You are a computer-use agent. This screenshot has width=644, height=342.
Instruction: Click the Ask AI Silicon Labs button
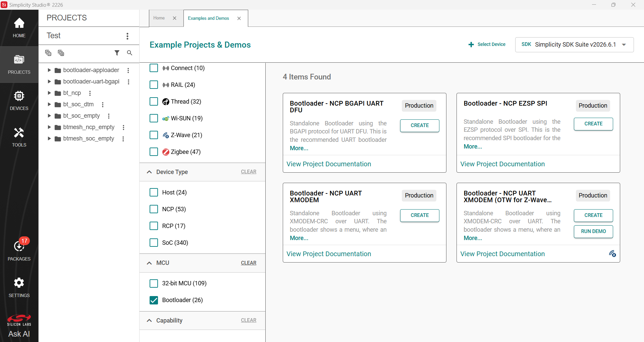coord(19,326)
